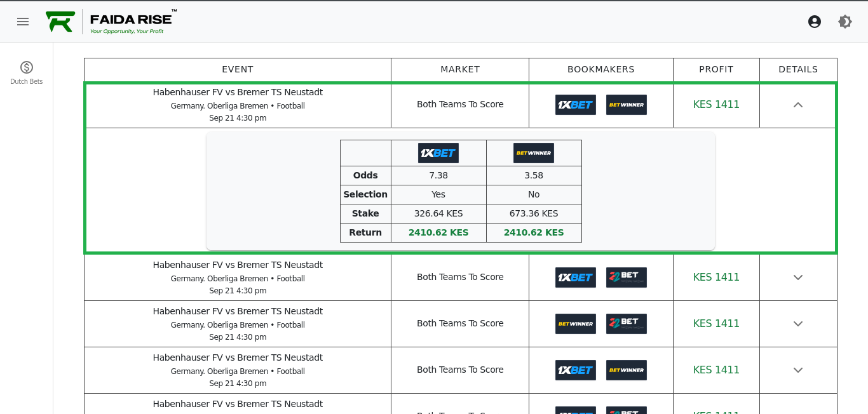Viewport: 868px width, 414px height.
Task: Expand details for the second bet row
Action: (x=798, y=277)
